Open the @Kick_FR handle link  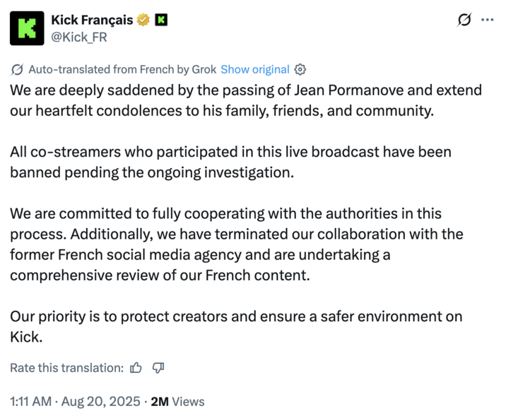(x=79, y=37)
